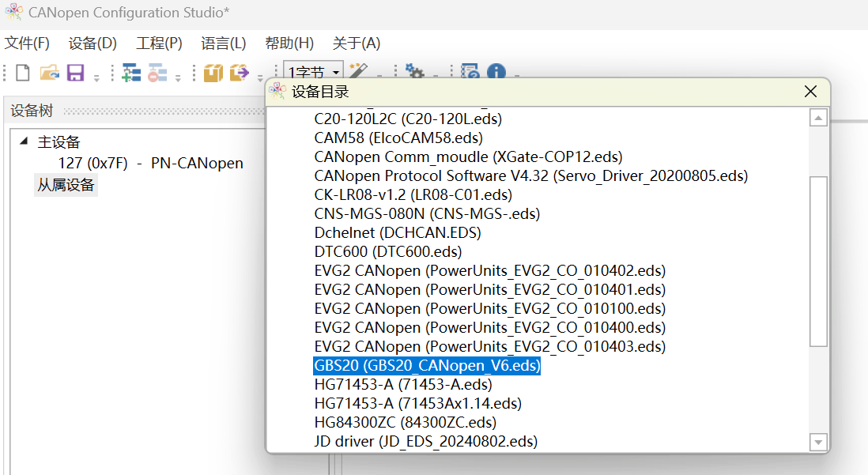Click the new file icon
868x475 pixels.
click(x=23, y=73)
